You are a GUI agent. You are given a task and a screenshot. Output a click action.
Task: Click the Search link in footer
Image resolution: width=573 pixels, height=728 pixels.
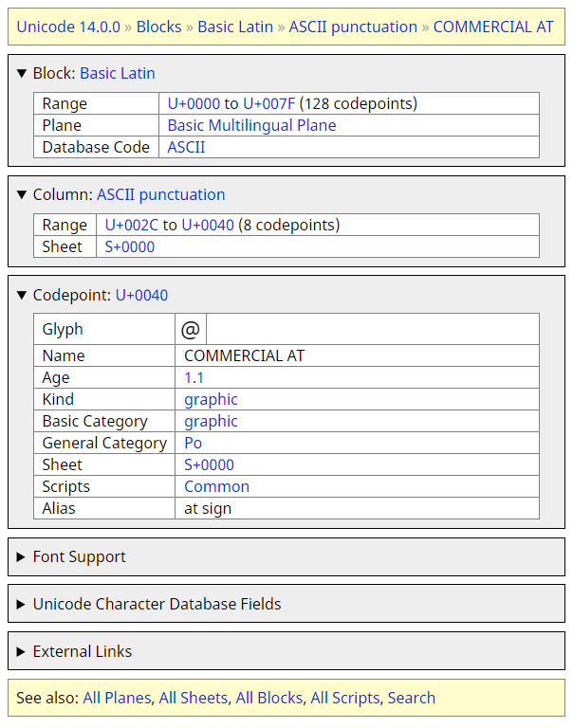click(x=412, y=699)
